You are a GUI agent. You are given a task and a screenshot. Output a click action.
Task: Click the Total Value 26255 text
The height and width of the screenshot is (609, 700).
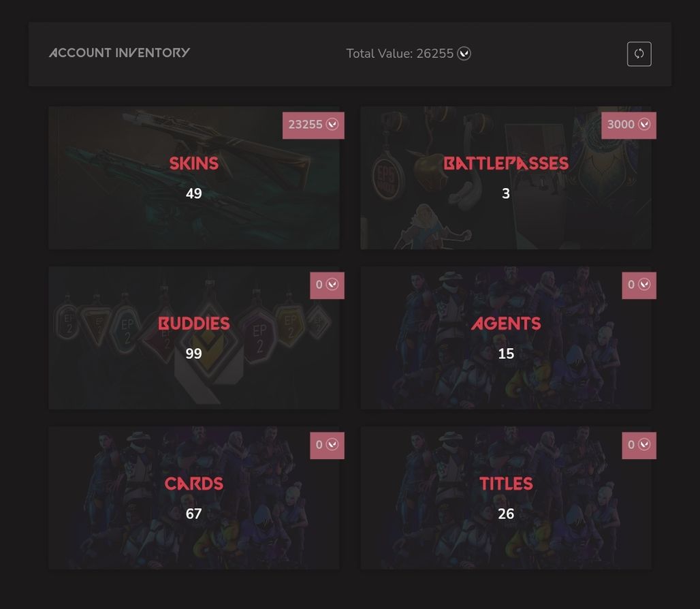(400, 54)
